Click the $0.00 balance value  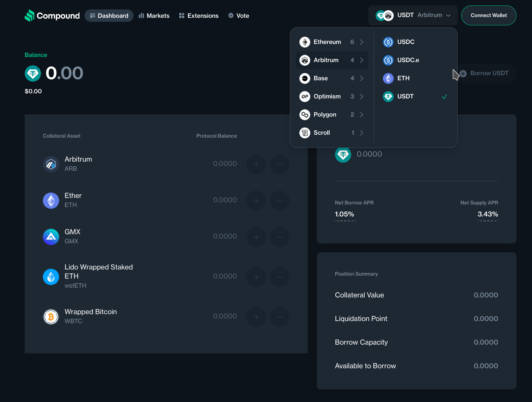33,92
